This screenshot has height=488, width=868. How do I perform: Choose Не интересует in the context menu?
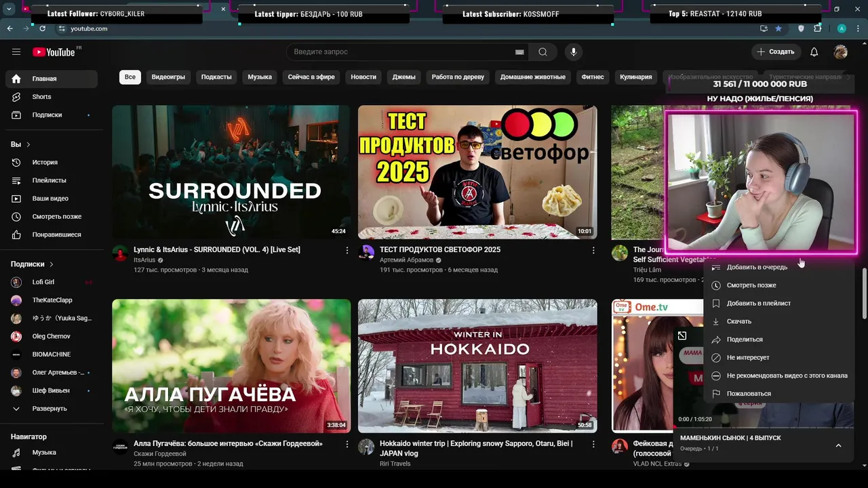click(780, 357)
